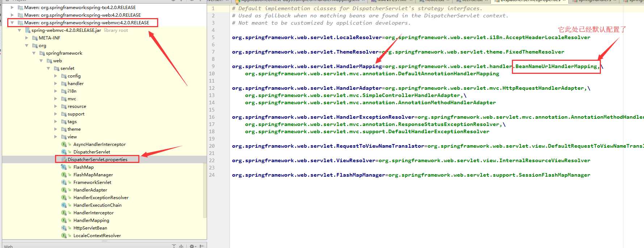Click the HandlerExceptionResolver interface icon
This screenshot has height=248, width=644.
[64, 198]
